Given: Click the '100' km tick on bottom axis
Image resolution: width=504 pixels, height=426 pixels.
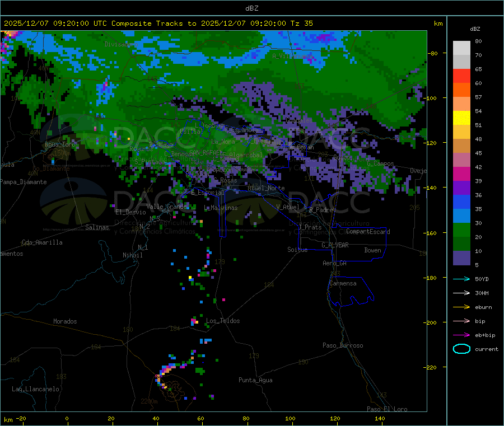Looking at the screenshot, I should pyautogui.click(x=290, y=418).
